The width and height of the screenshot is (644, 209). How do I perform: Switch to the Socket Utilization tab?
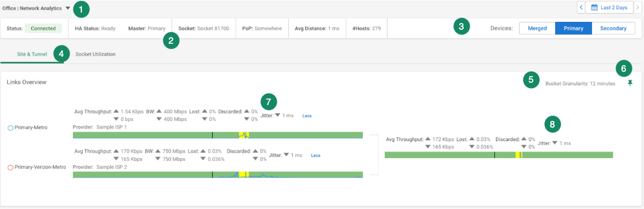pyautogui.click(x=95, y=54)
